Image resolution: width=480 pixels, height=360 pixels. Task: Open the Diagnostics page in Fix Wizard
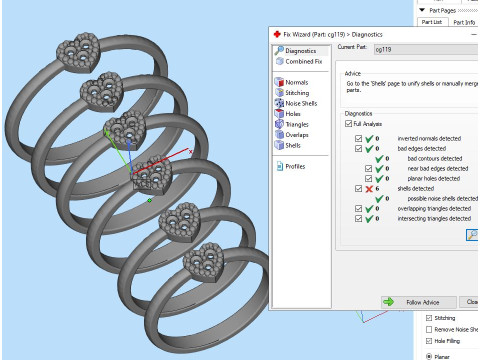click(x=300, y=51)
